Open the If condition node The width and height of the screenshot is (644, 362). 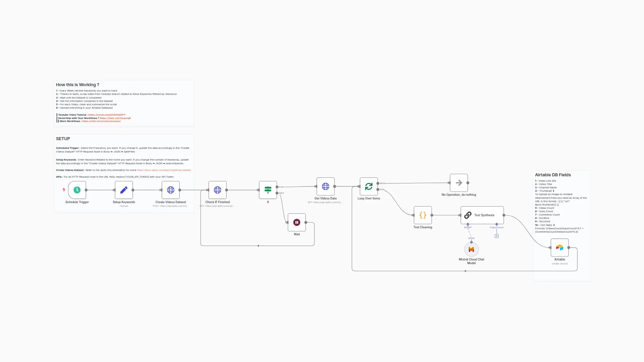(268, 190)
